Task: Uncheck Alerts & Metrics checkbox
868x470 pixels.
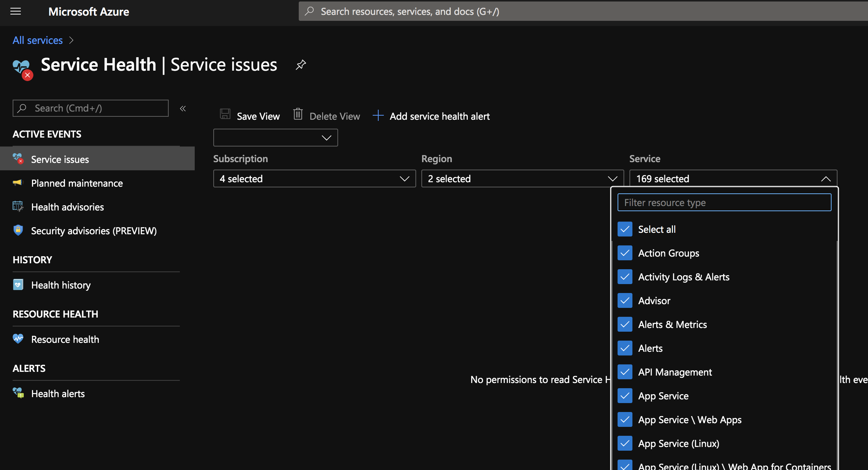Action: [625, 324]
